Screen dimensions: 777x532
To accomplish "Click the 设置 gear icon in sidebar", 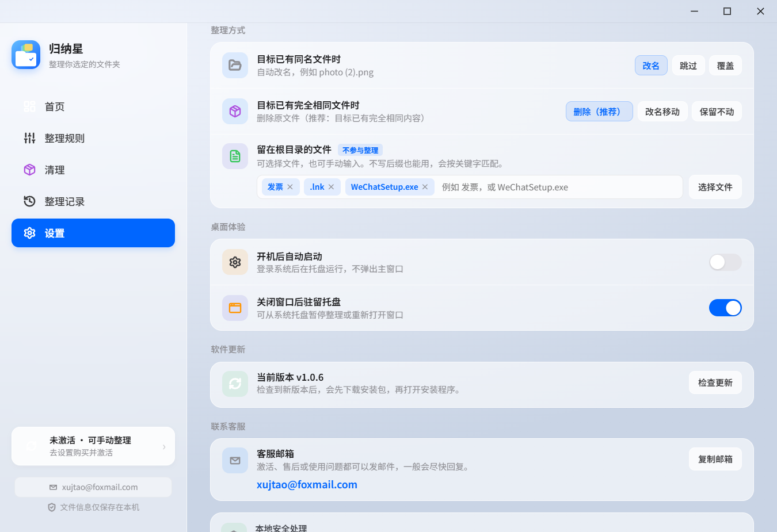I will tap(29, 233).
